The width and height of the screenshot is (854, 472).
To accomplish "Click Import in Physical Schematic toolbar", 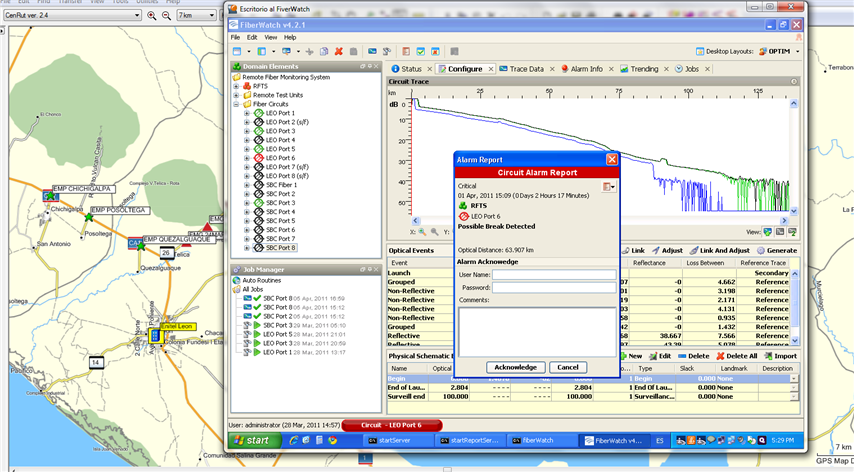I will click(x=780, y=356).
